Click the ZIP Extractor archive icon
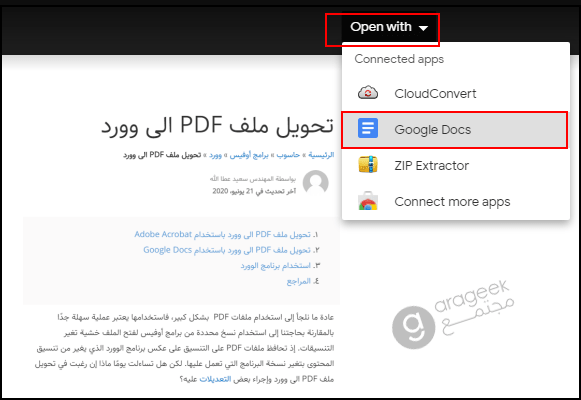 pyautogui.click(x=368, y=164)
